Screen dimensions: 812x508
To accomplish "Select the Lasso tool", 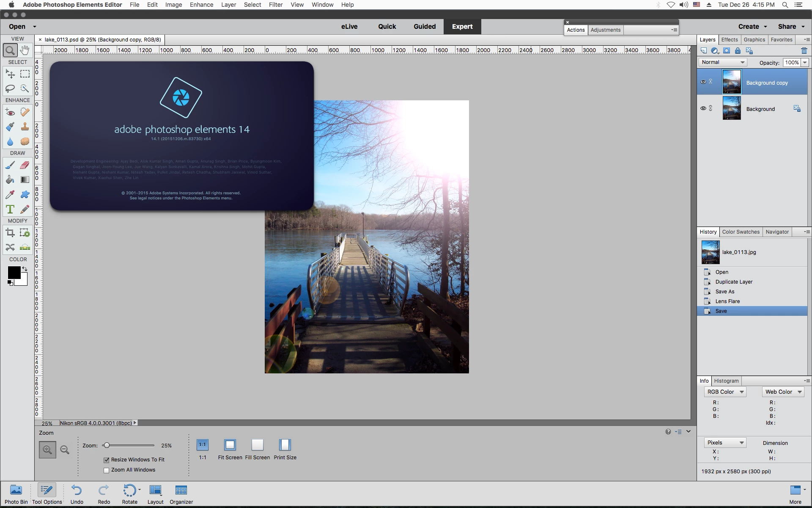I will 10,88.
